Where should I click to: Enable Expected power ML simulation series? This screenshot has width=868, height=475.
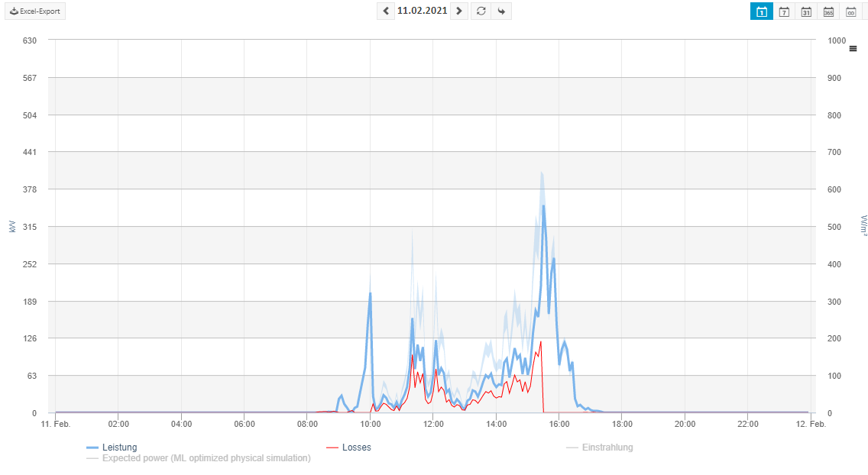tap(199, 458)
